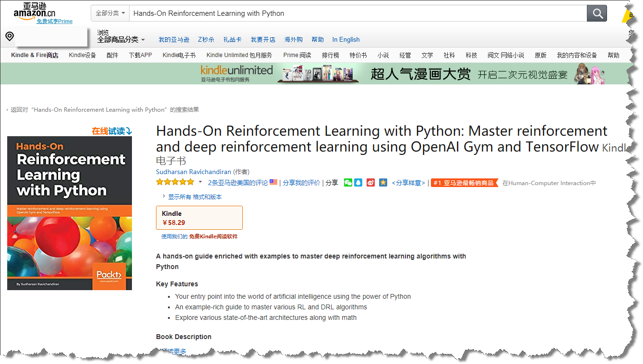
Task: Open the Kindle & Fire商店 tab
Action: pyautogui.click(x=35, y=55)
